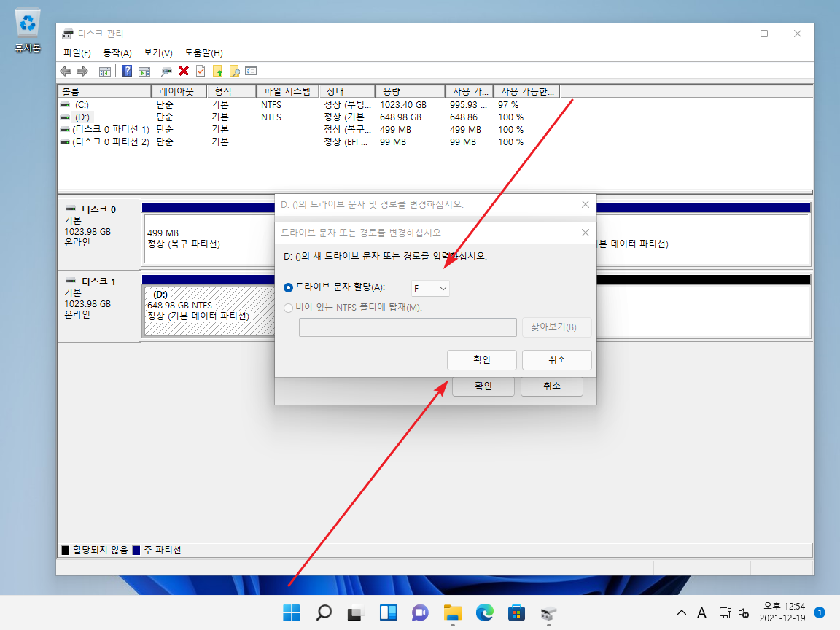Screen dimensions: 840x630
Task: Sort by the 레이아웃 column header
Action: point(179,92)
